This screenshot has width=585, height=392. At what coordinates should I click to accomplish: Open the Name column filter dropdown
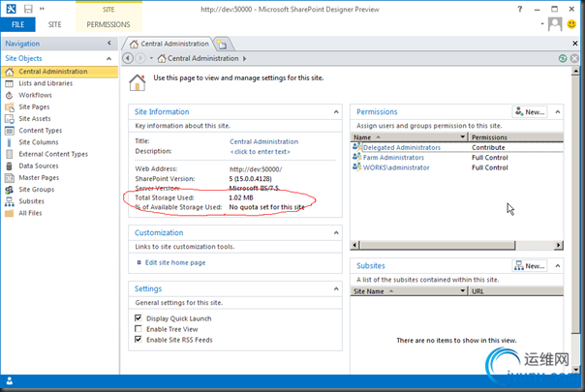pyautogui.click(x=462, y=136)
